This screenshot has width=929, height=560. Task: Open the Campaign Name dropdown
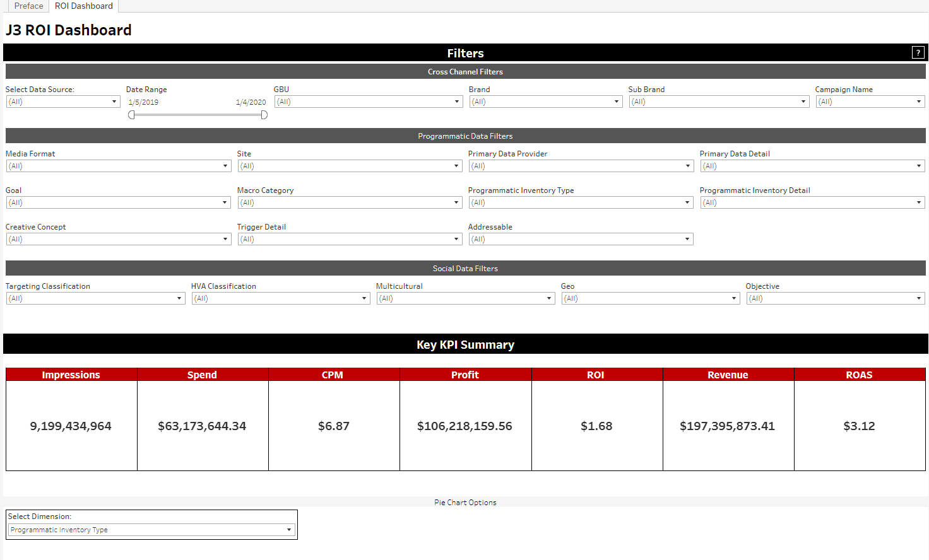tap(870, 102)
